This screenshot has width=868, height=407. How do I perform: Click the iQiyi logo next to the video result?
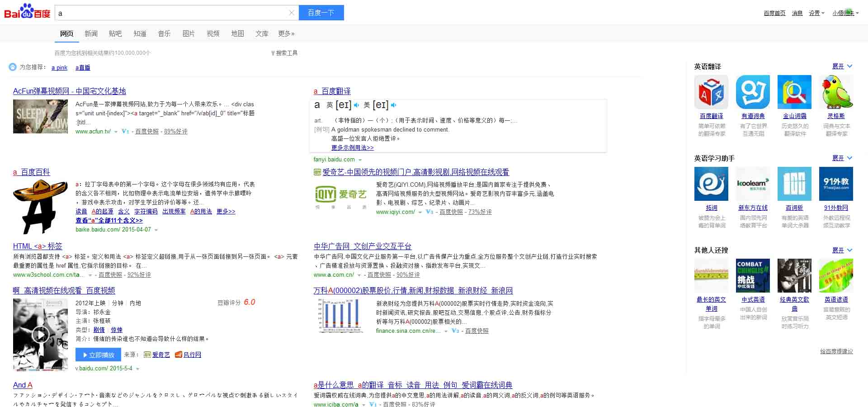[x=341, y=196]
